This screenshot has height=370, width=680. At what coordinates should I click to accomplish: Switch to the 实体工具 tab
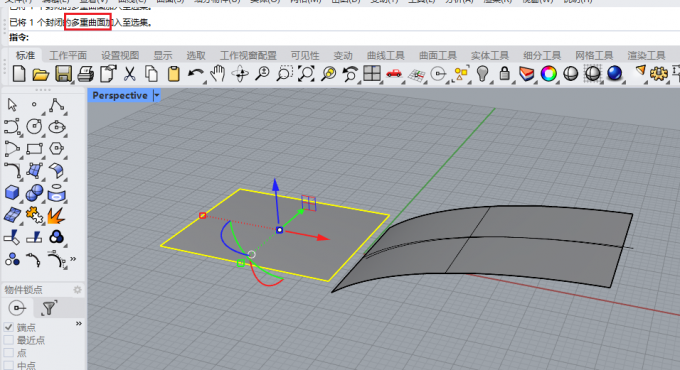490,56
